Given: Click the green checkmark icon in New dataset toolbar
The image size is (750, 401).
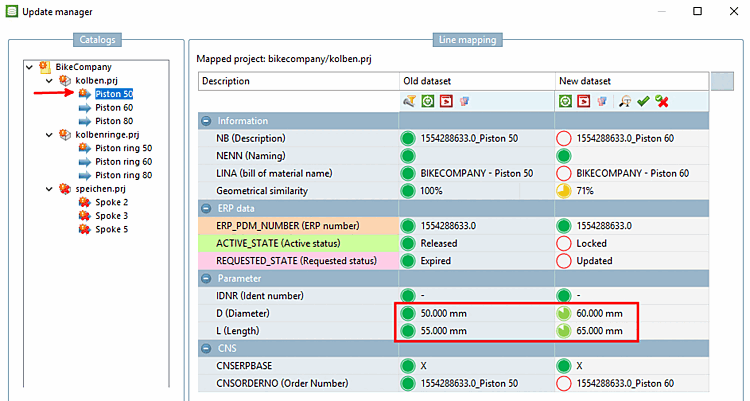Looking at the screenshot, I should (x=643, y=101).
